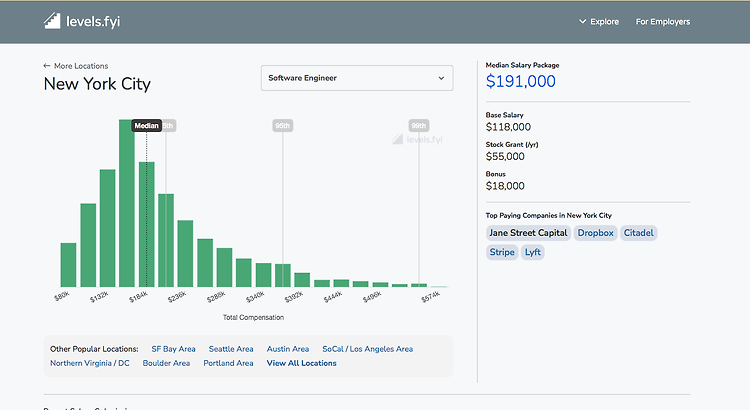Viewport: 750px width, 410px height.
Task: Open the For Employers page
Action: [662, 22]
